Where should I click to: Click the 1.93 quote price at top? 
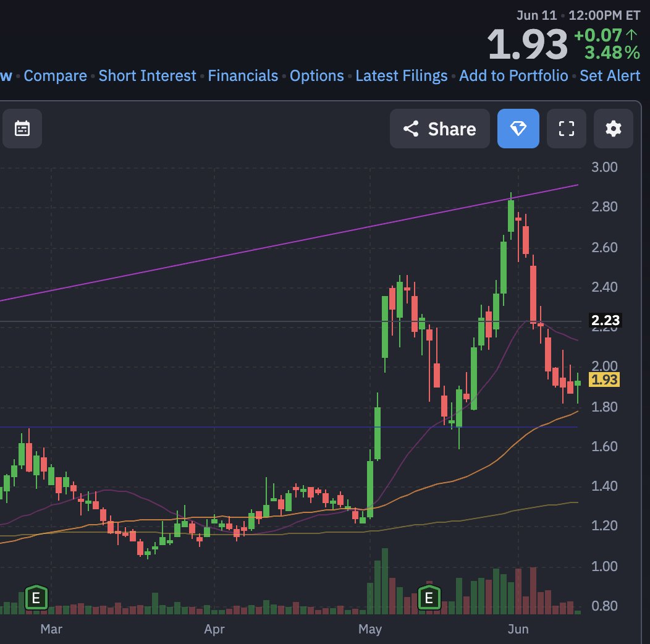click(x=527, y=44)
